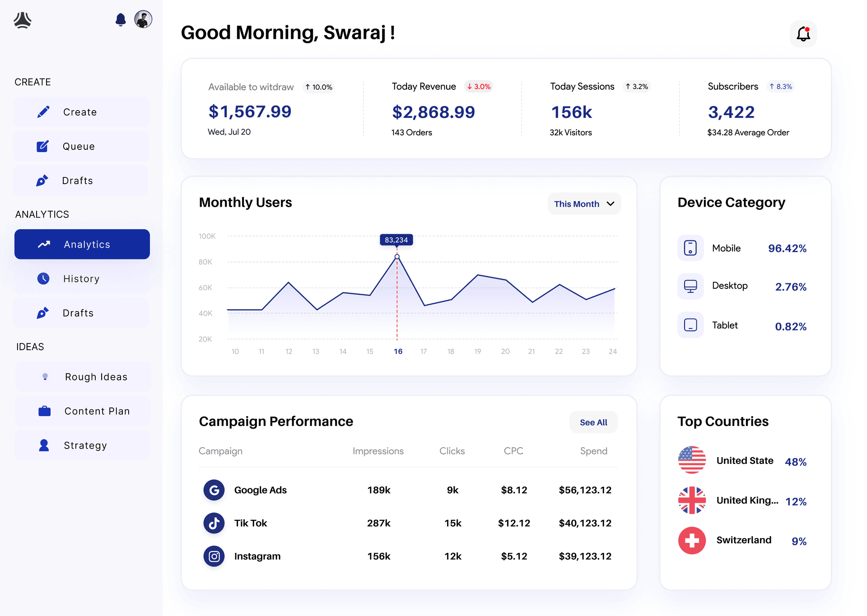
Task: Click the small bell icon in sidebar header
Action: (121, 20)
